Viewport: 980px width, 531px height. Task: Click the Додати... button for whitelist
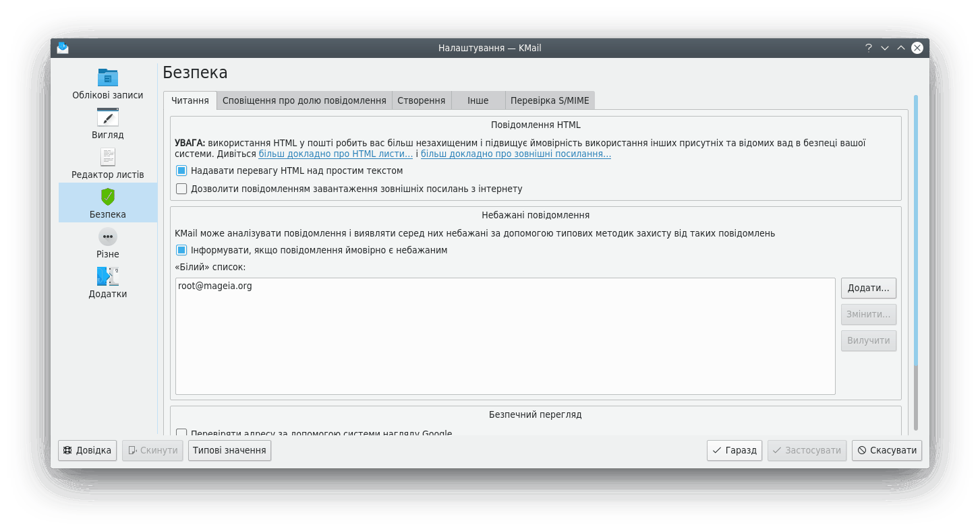pyautogui.click(x=868, y=288)
